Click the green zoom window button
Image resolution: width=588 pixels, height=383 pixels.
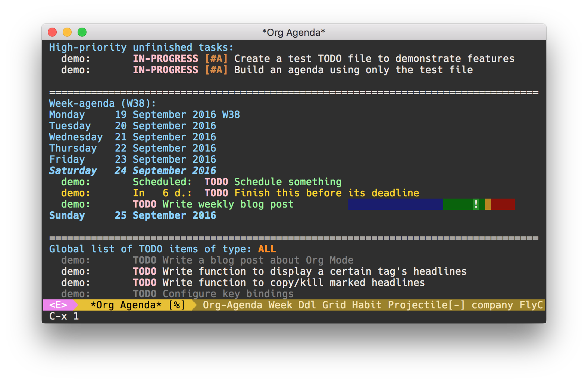(82, 32)
